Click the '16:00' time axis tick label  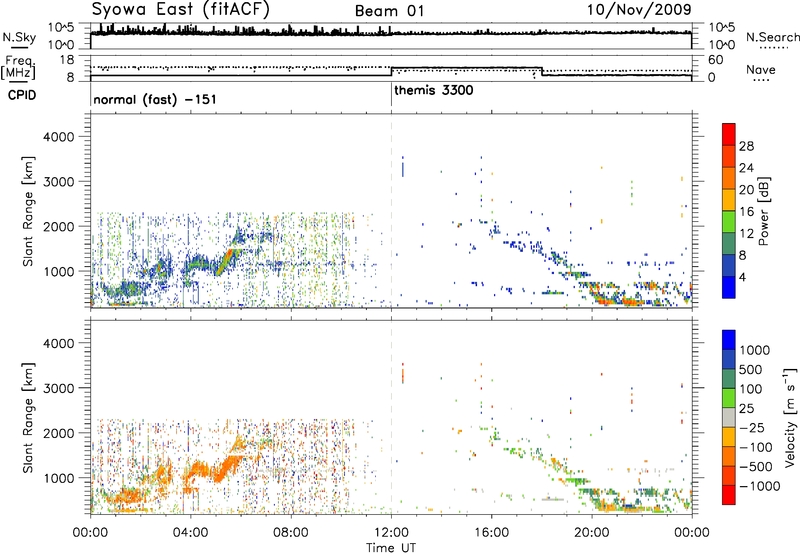point(491,532)
